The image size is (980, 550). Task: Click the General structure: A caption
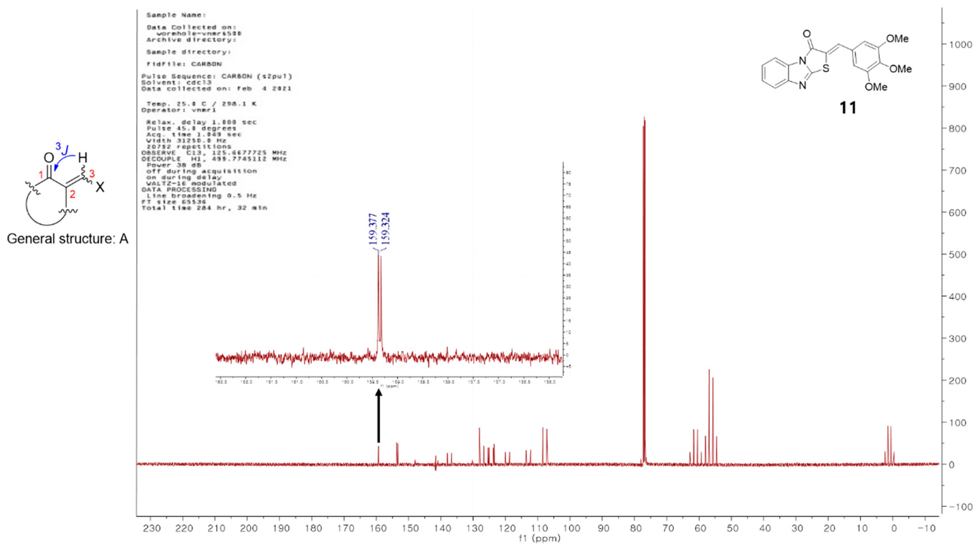click(68, 239)
